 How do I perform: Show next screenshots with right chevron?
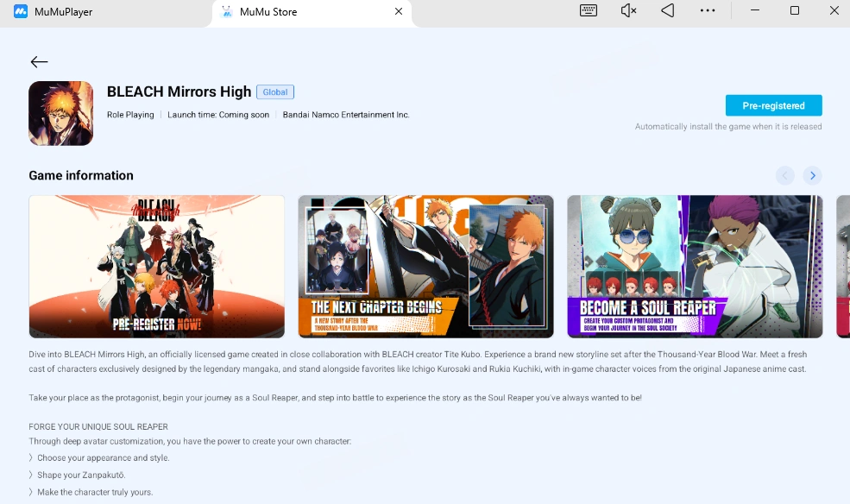click(813, 175)
